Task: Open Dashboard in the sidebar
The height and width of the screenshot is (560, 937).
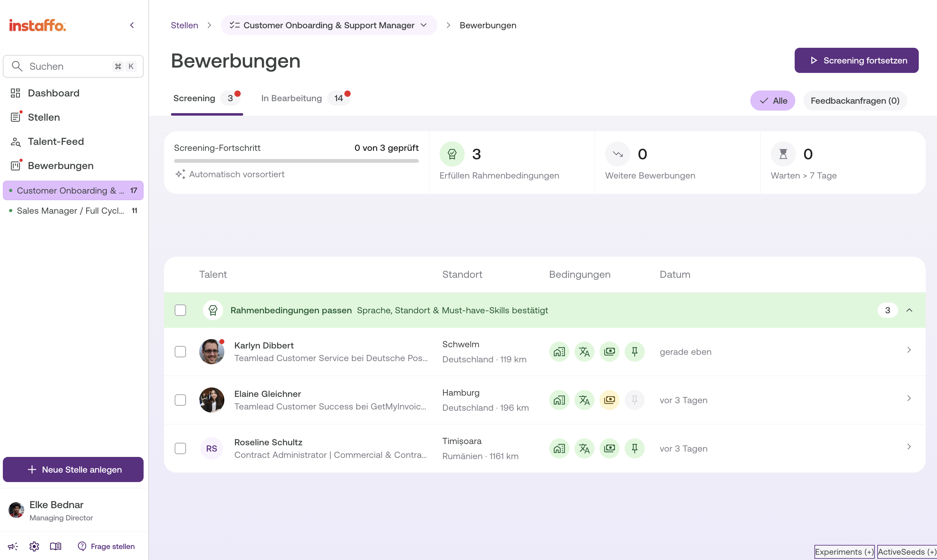Action: click(53, 93)
